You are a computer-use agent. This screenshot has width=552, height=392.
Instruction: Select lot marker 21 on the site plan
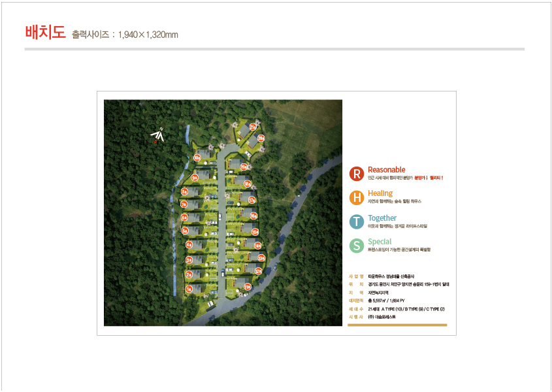pos(253,127)
